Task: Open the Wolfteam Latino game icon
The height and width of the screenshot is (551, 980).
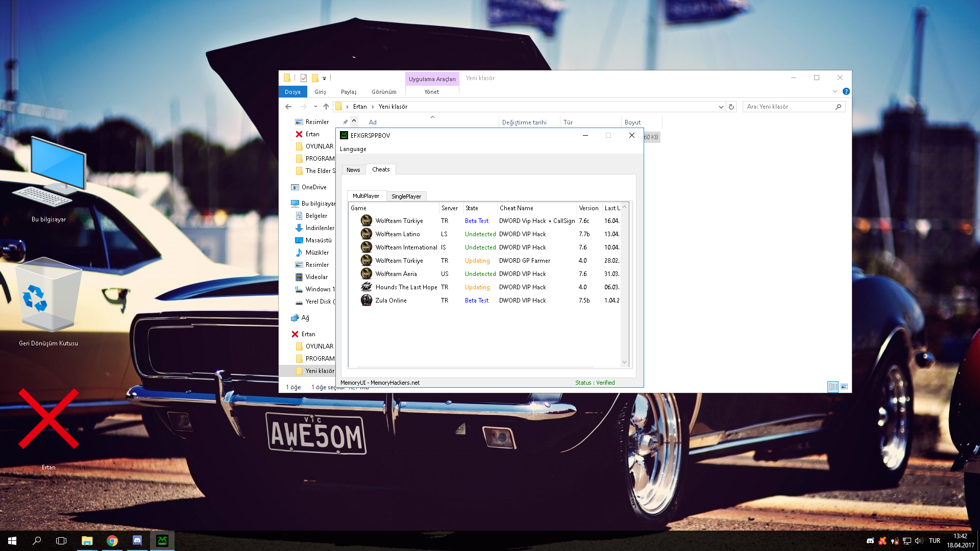Action: (x=366, y=234)
